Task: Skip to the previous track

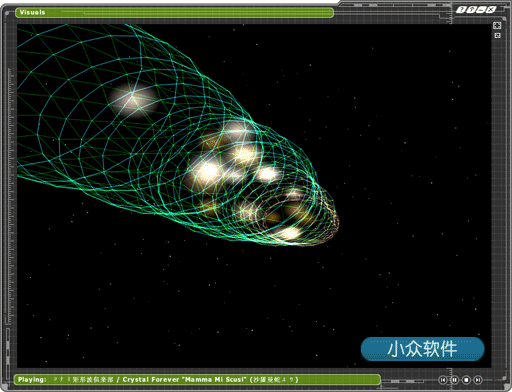Action: pos(443,379)
